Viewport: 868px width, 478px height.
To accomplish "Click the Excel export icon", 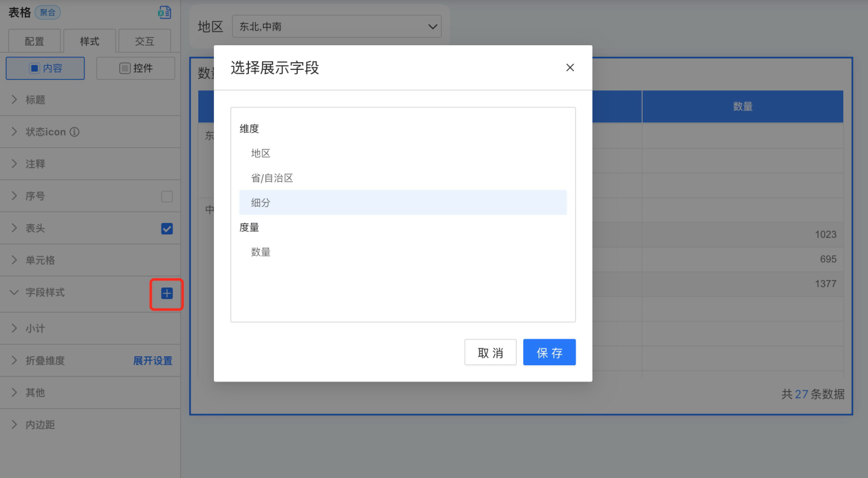I will [x=164, y=13].
